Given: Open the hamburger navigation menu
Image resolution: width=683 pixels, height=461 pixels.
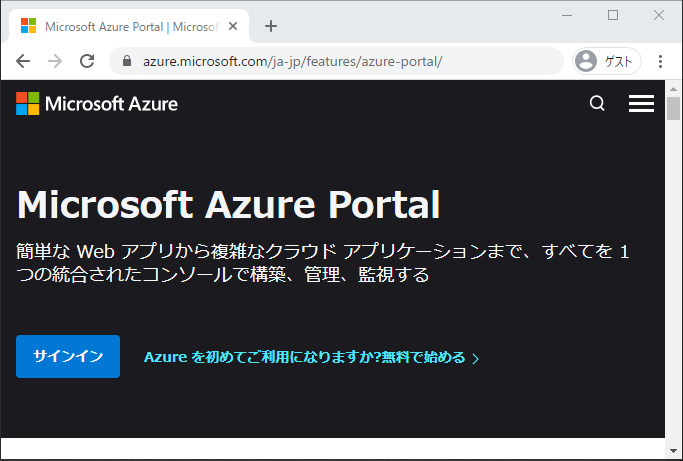Looking at the screenshot, I should point(641,104).
